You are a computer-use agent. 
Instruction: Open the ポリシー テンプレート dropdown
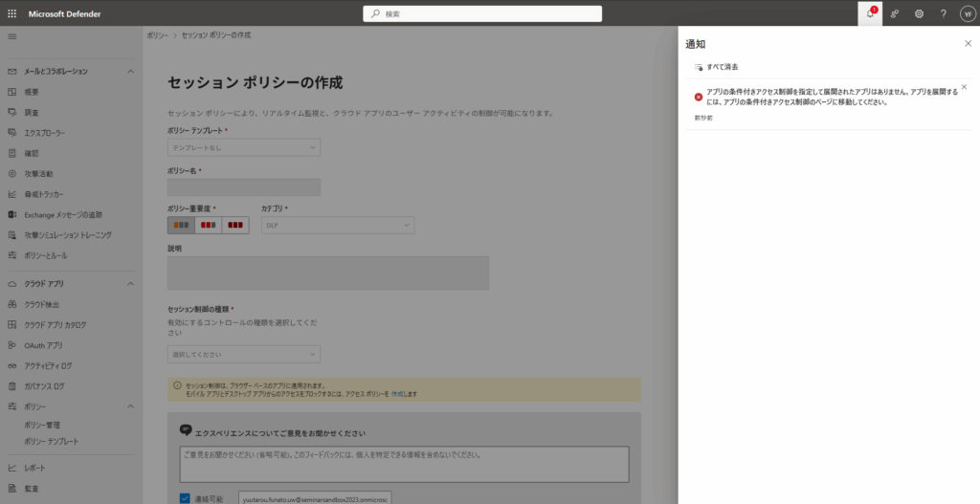click(x=244, y=147)
